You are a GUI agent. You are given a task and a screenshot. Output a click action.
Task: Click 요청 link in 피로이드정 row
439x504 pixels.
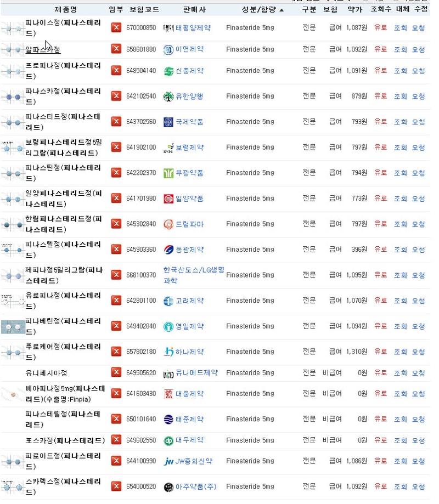point(418,461)
